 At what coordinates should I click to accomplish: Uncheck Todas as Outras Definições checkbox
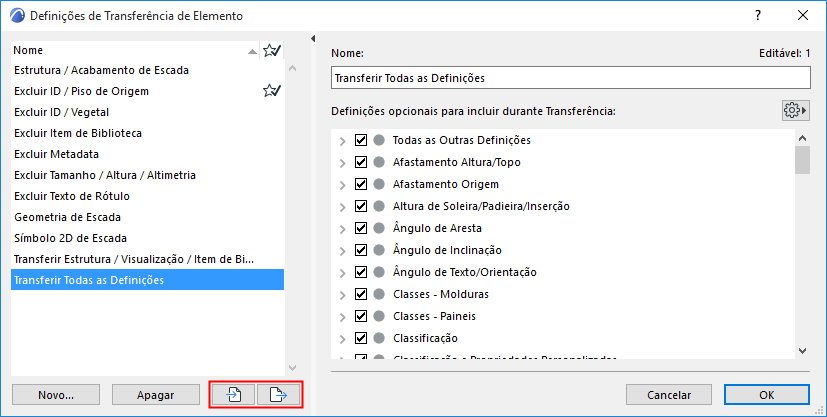(x=362, y=140)
